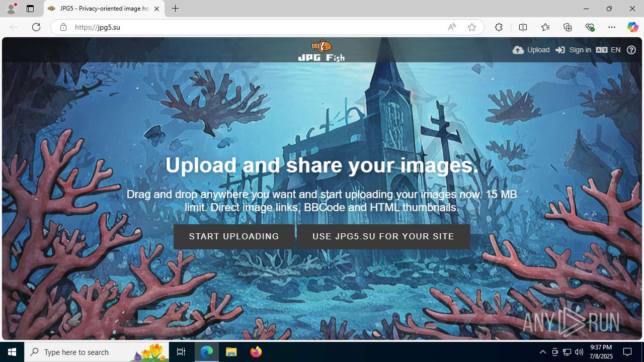Open the Upload option in site header
Image resolution: width=644 pixels, height=362 pixels.
click(x=531, y=50)
